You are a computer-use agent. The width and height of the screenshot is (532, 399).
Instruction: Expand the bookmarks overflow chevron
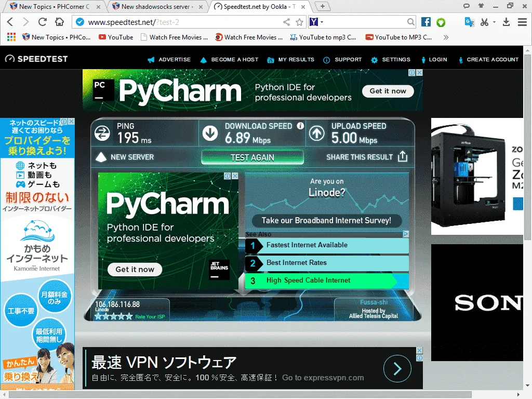click(x=446, y=37)
